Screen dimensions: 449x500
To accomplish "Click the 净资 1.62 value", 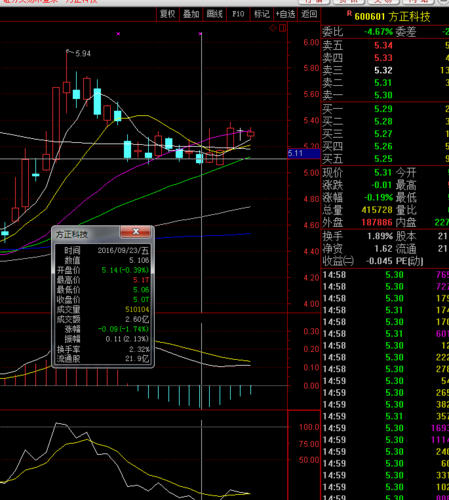I will (384, 249).
